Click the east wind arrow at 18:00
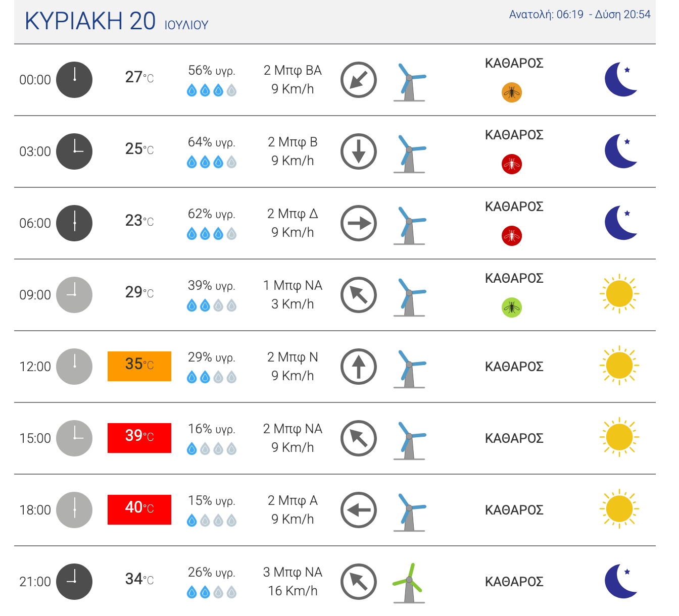 pos(359,510)
